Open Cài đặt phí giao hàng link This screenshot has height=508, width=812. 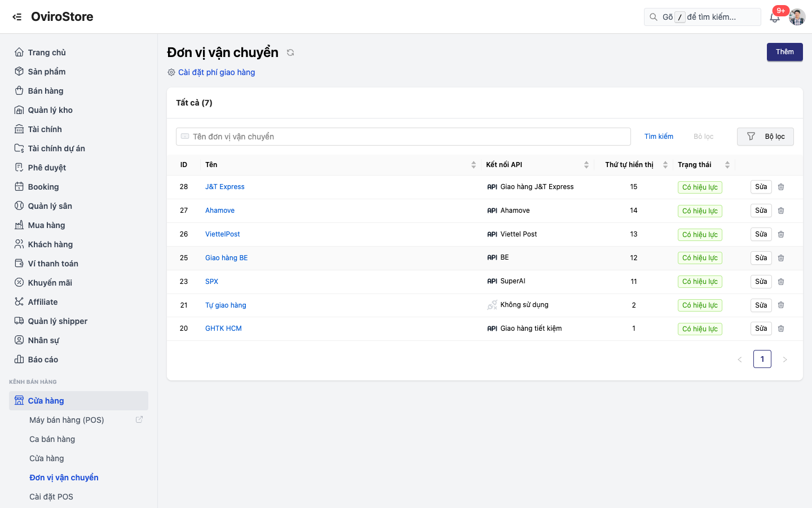pyautogui.click(x=217, y=72)
